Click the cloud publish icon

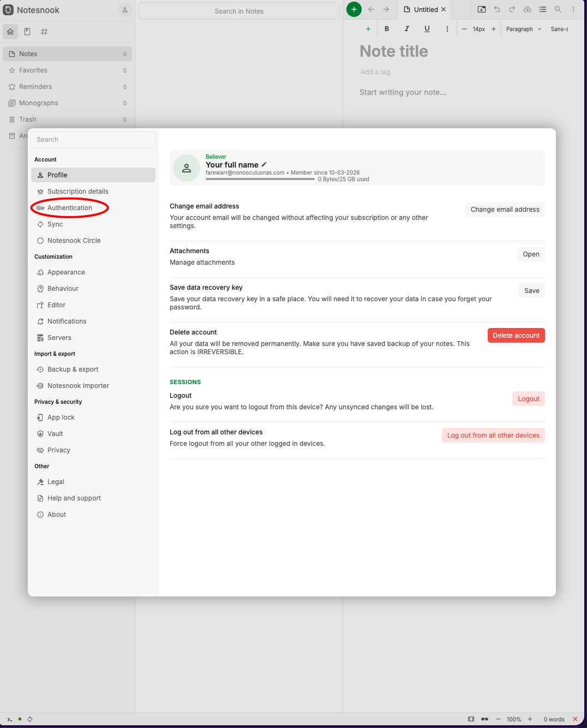pos(528,9)
